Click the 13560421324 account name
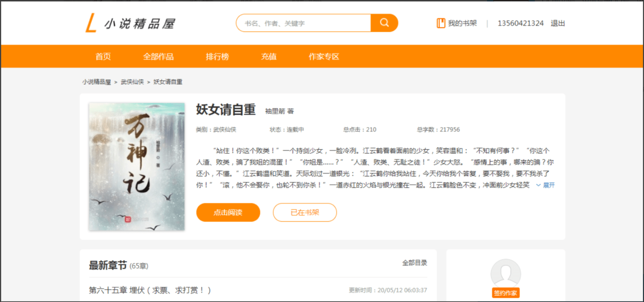The height and width of the screenshot is (302, 644). (520, 23)
